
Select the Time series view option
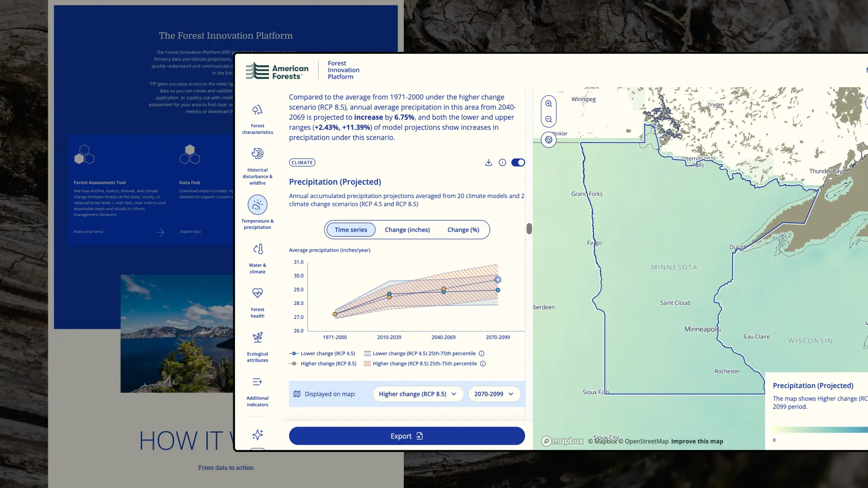point(351,230)
